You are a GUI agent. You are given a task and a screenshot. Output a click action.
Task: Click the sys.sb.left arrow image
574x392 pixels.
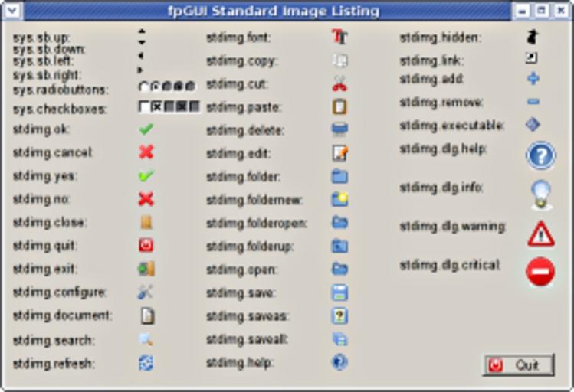pyautogui.click(x=140, y=56)
